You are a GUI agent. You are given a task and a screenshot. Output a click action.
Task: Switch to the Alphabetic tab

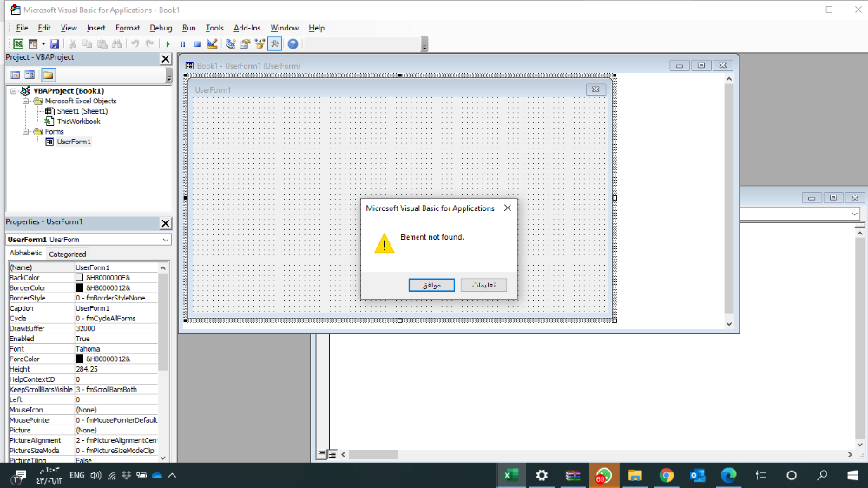(x=25, y=254)
